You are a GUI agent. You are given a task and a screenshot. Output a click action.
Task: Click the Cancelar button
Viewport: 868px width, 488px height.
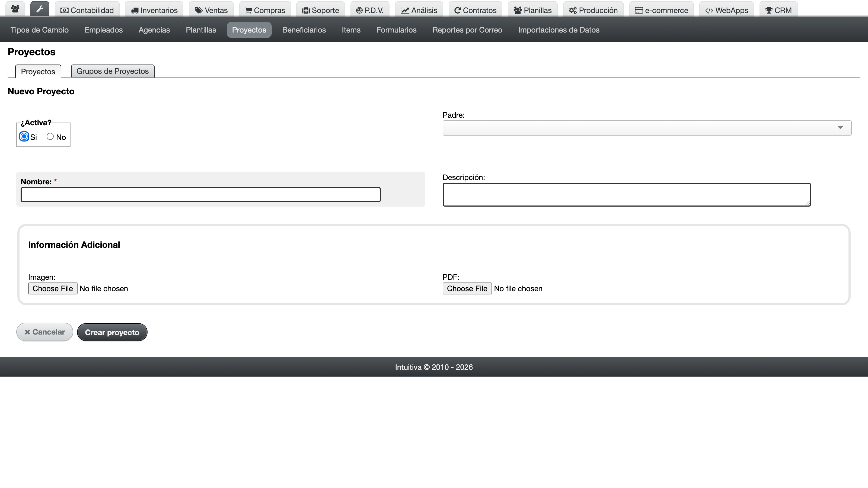pos(45,332)
